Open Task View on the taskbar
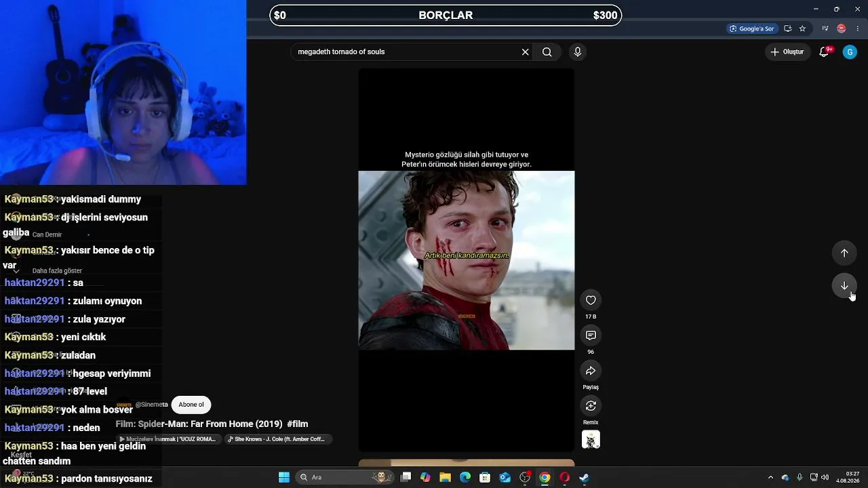The height and width of the screenshot is (488, 868). click(406, 477)
